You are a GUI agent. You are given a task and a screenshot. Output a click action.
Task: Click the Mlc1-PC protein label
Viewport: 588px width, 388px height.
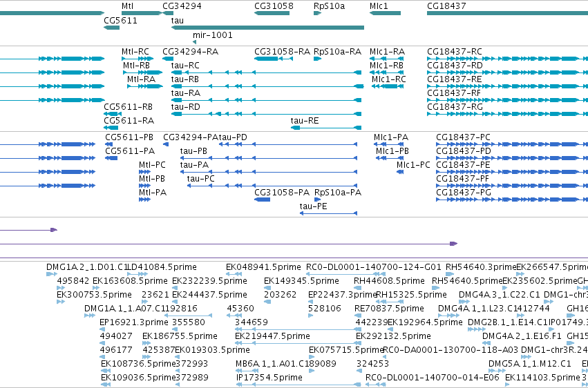413,165
